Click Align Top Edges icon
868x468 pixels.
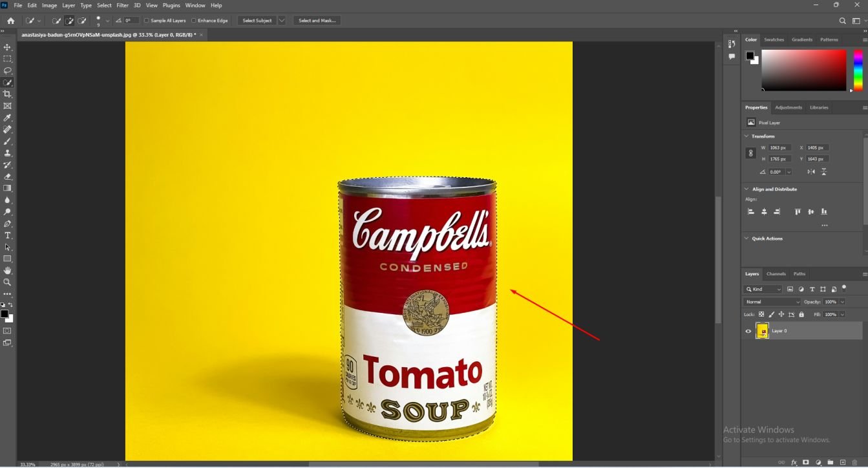pos(798,211)
